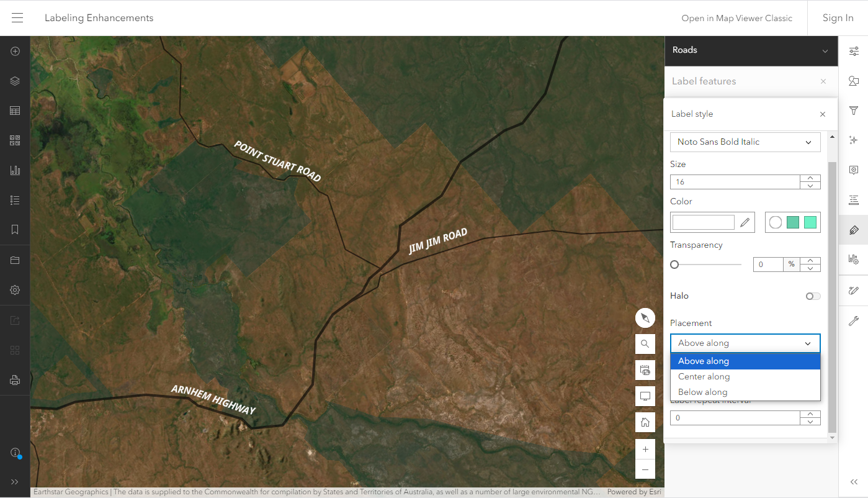Click the Sign In button
868x498 pixels.
click(x=837, y=18)
